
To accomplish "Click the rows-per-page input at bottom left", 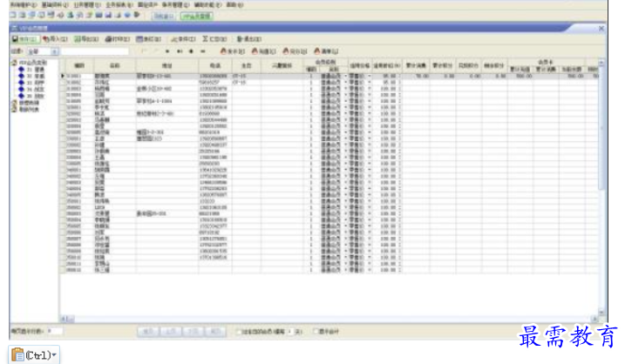I will pos(55,331).
